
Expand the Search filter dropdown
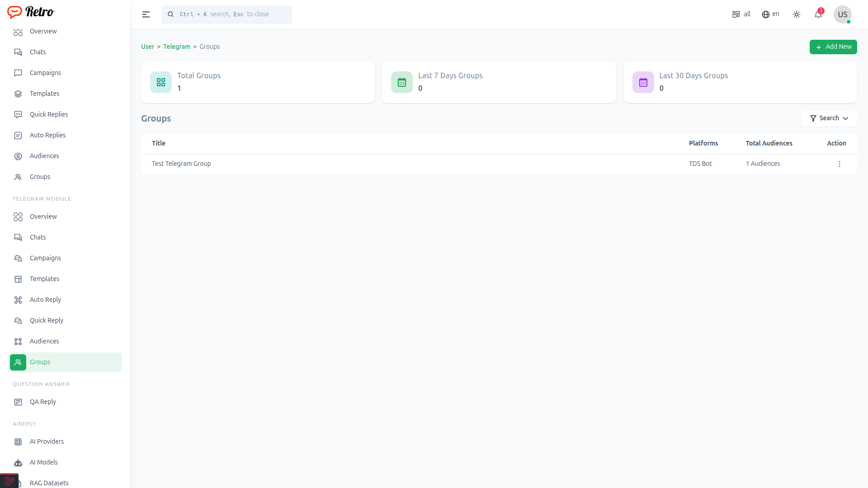pyautogui.click(x=829, y=118)
